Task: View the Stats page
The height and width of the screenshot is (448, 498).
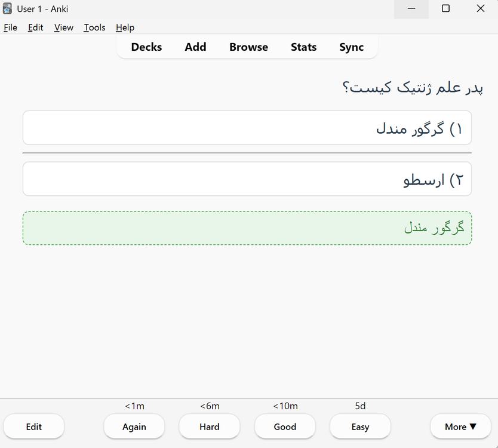Action: (x=303, y=47)
